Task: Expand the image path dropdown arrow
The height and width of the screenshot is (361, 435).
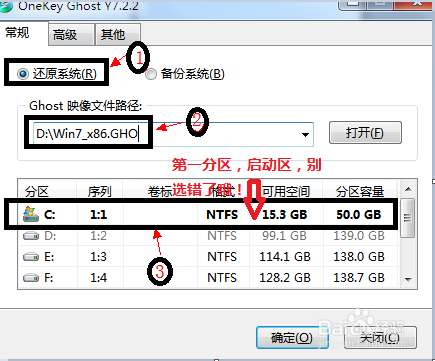Action: point(305,135)
